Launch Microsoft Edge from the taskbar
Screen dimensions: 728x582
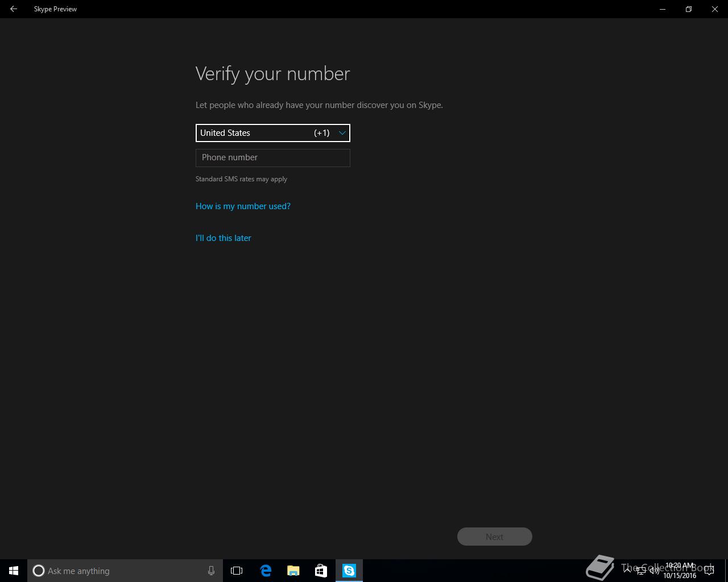click(x=266, y=571)
